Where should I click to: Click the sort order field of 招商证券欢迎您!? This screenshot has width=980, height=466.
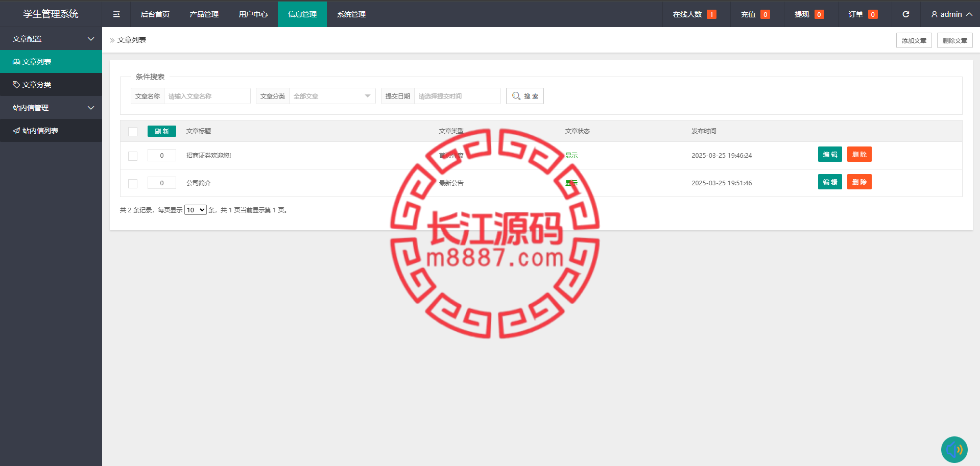coord(162,155)
